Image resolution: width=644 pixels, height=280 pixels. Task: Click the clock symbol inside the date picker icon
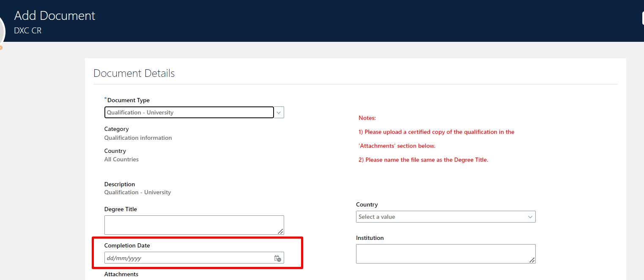tap(280, 259)
